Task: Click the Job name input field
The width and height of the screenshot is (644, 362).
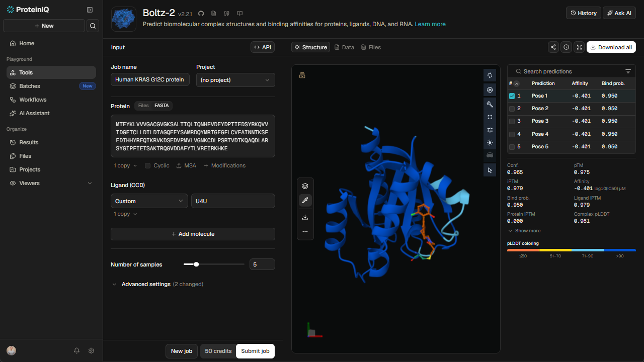Action: click(x=150, y=79)
